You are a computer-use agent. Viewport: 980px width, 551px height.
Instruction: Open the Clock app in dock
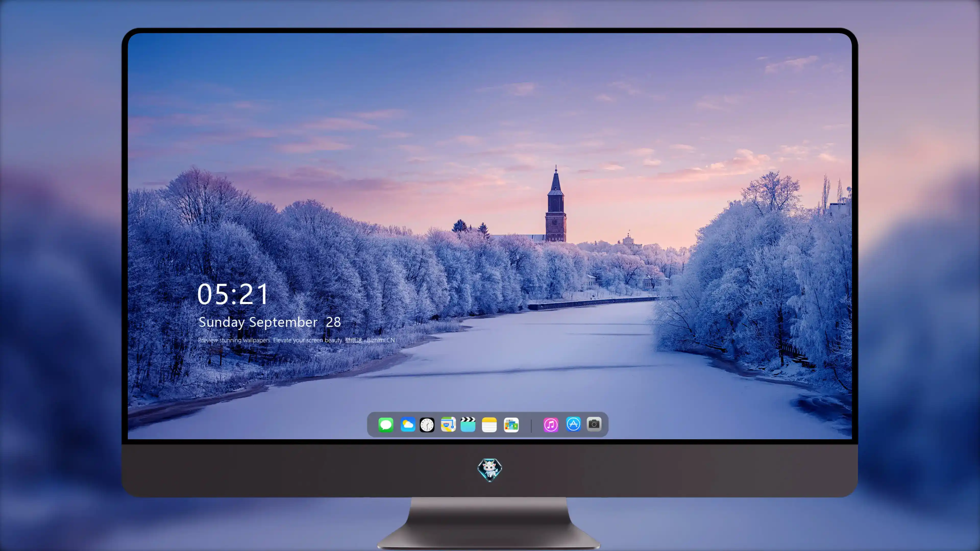[427, 425]
